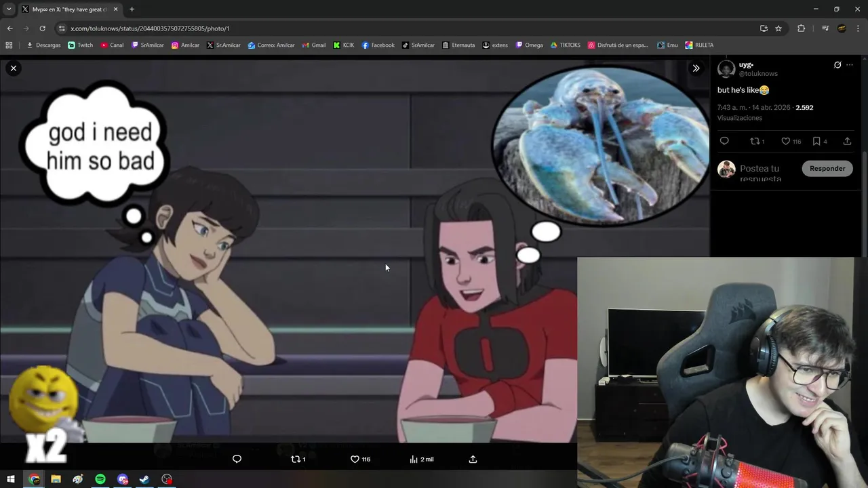Screen dimensions: 868x488
Task: Open the Twitch SrAmilcar bookmark
Action: tap(148, 45)
